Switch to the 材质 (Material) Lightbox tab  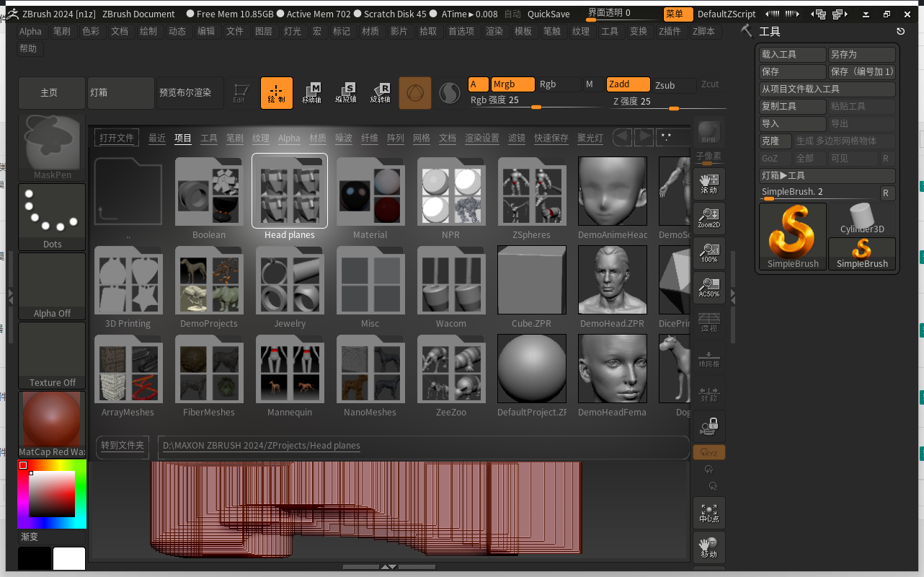pos(318,138)
